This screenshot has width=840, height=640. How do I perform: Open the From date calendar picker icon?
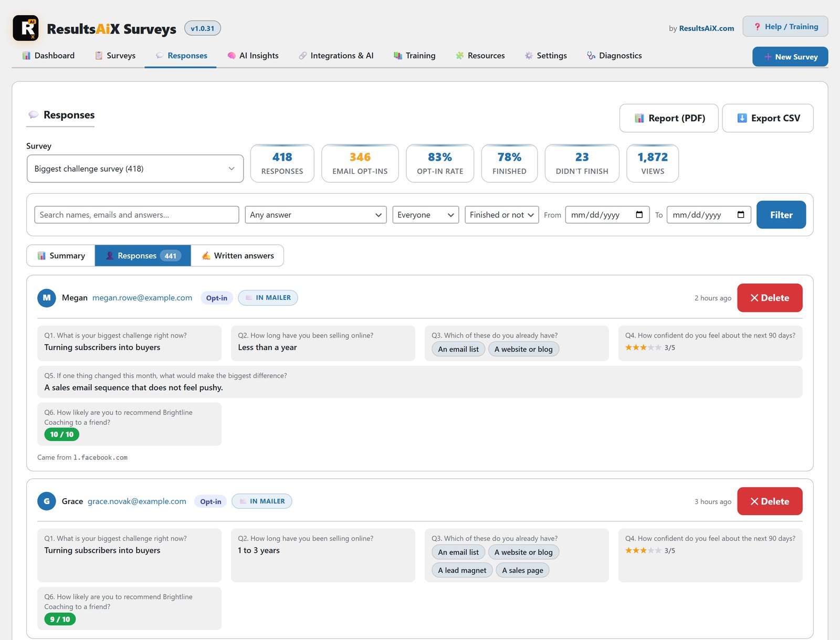coord(639,215)
